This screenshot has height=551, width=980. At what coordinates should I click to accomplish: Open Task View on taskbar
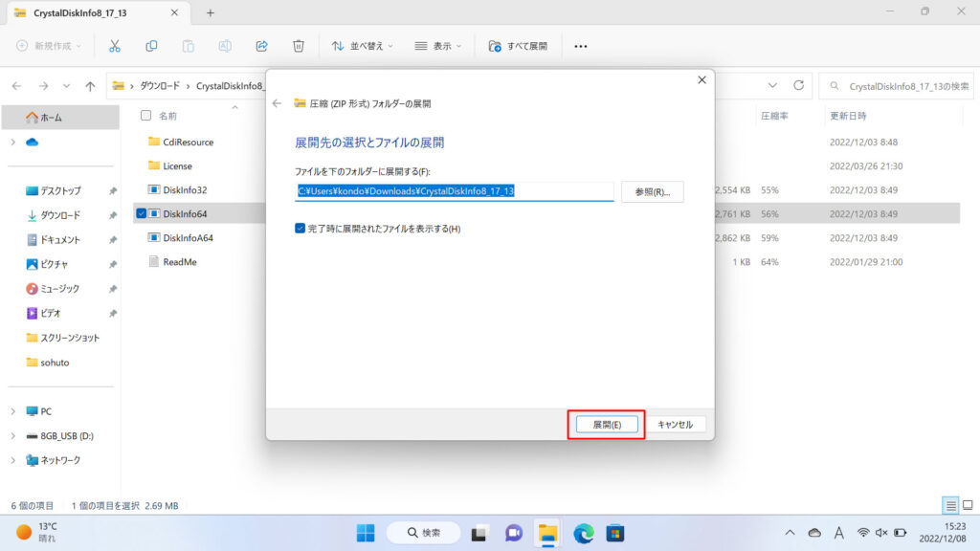click(x=479, y=533)
